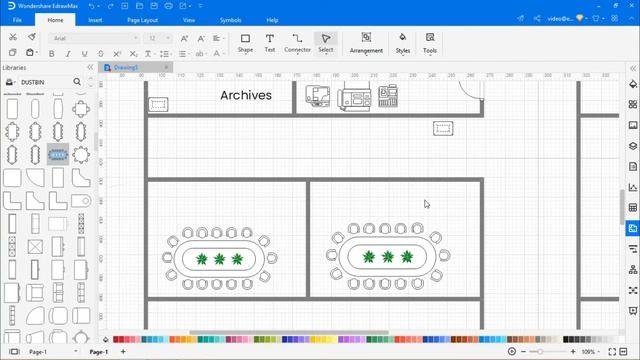Open the Styles panel
Viewport: 640px width, 360px height.
tap(402, 43)
